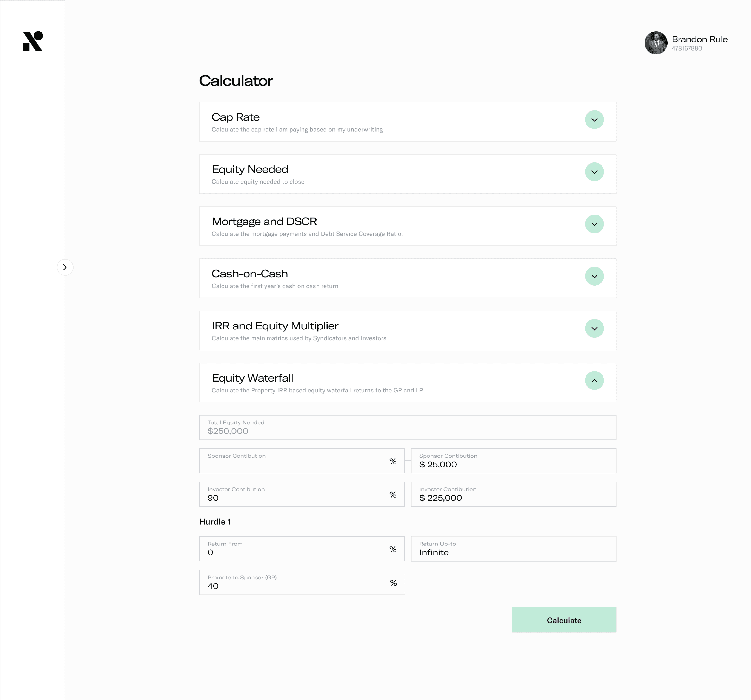Click Investor Contribution percent field showing 90
This screenshot has height=700, width=751.
[x=295, y=494]
